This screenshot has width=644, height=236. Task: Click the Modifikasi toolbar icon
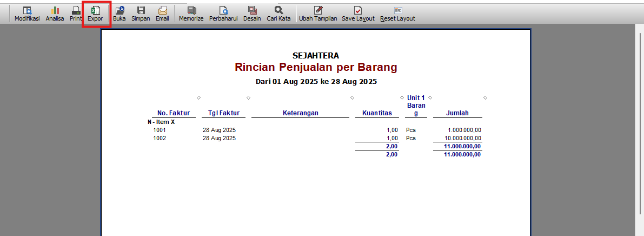27,14
